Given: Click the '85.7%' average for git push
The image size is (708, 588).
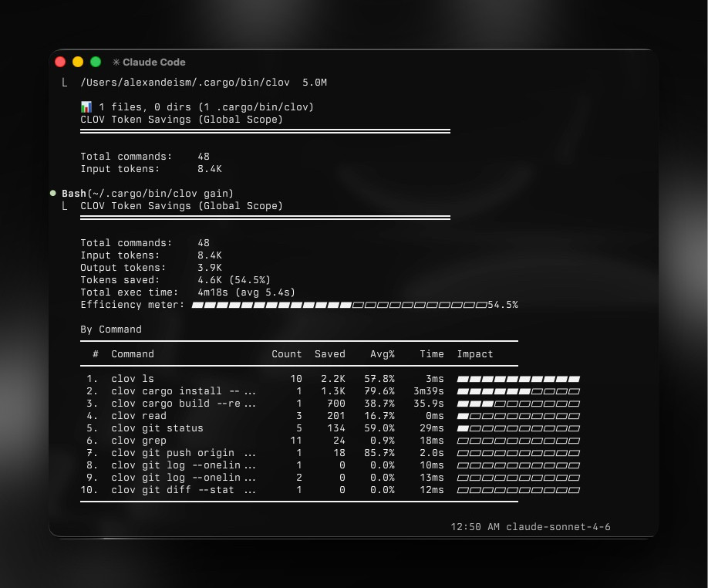Looking at the screenshot, I should coord(379,452).
